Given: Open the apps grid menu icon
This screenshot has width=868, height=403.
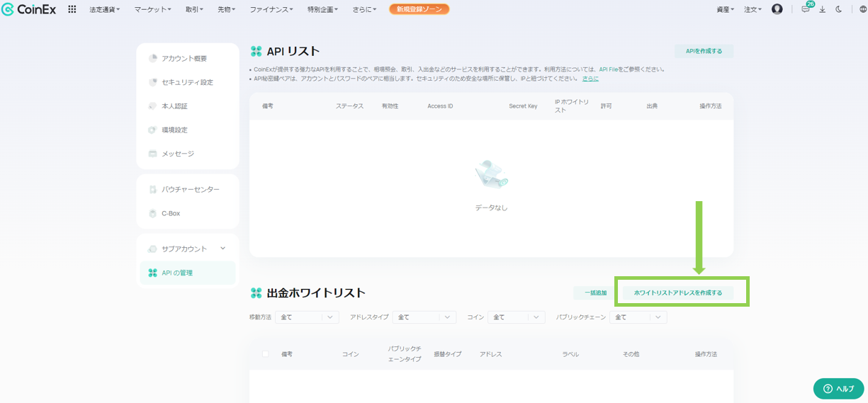Looking at the screenshot, I should click(72, 9).
